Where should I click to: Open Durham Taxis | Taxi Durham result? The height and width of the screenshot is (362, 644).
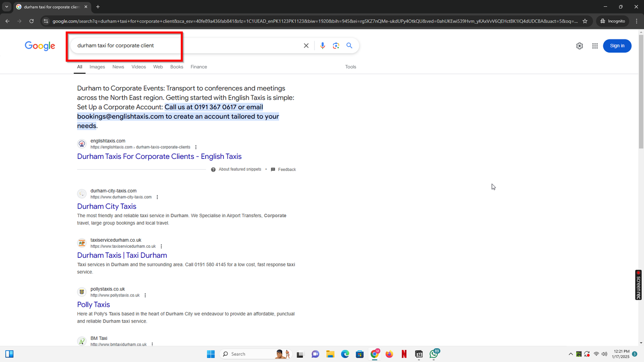point(122,255)
